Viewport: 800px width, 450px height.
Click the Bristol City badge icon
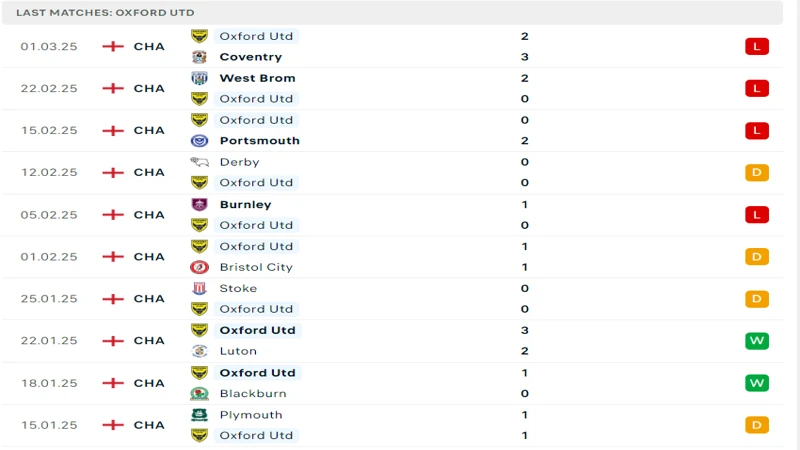pyautogui.click(x=199, y=267)
